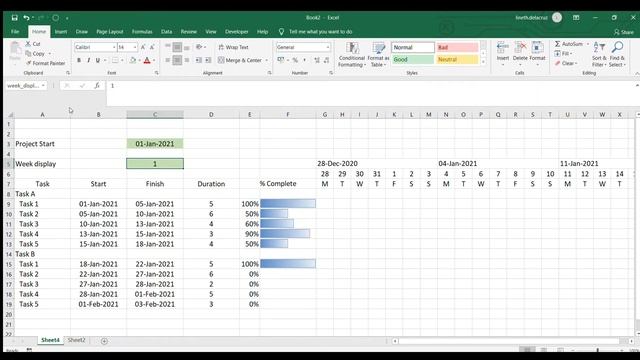
Task: Switch to the Sheet2 worksheet tab
Action: pyautogui.click(x=76, y=340)
